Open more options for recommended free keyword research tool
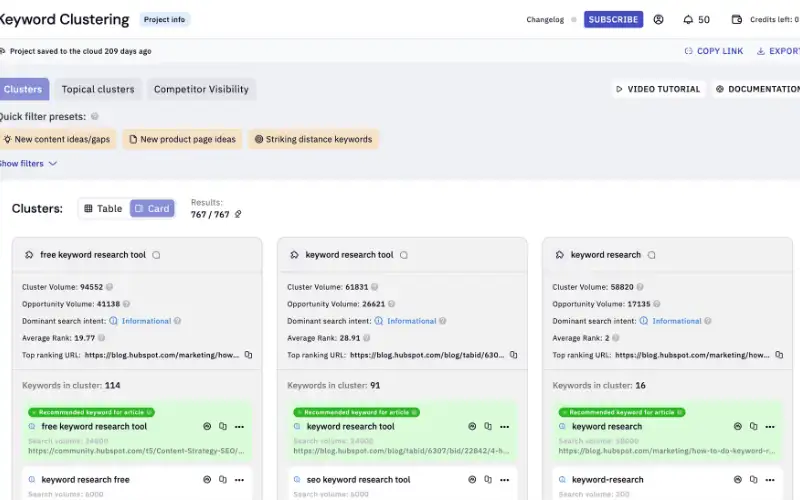 239,427
